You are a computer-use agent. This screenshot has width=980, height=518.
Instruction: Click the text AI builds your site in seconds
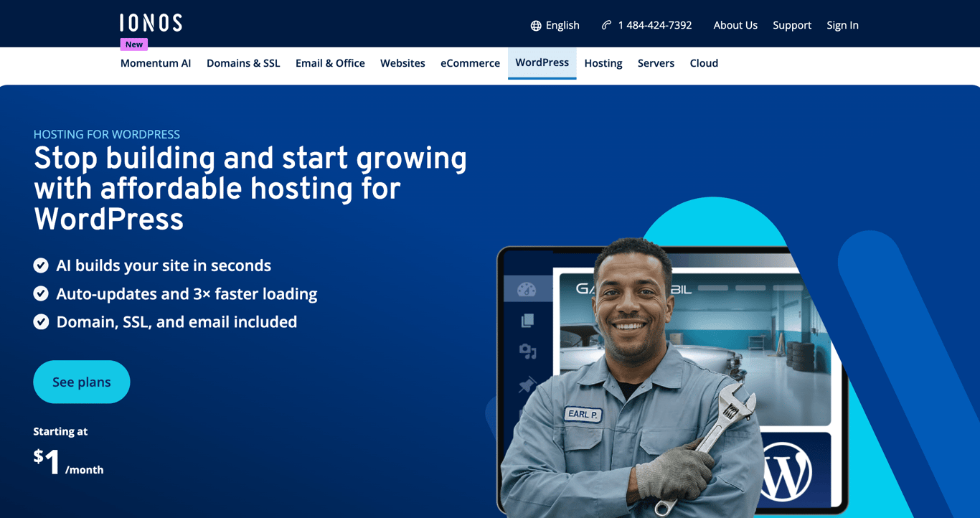click(x=164, y=265)
